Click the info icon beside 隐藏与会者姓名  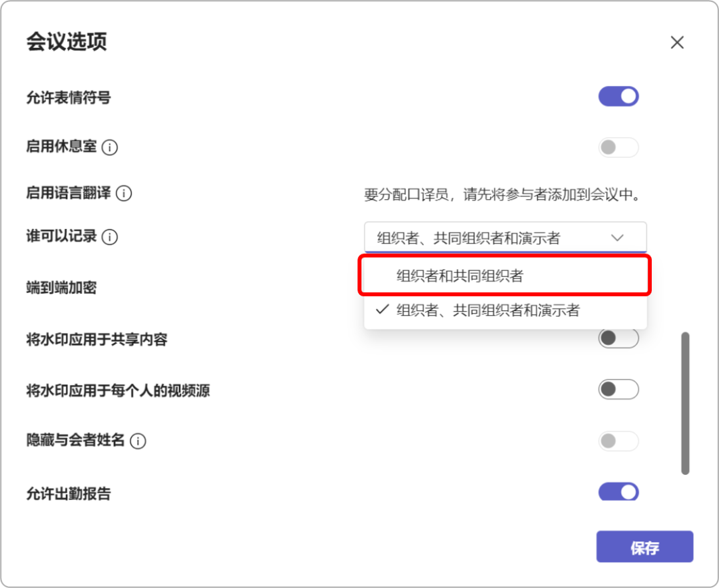pyautogui.click(x=138, y=441)
